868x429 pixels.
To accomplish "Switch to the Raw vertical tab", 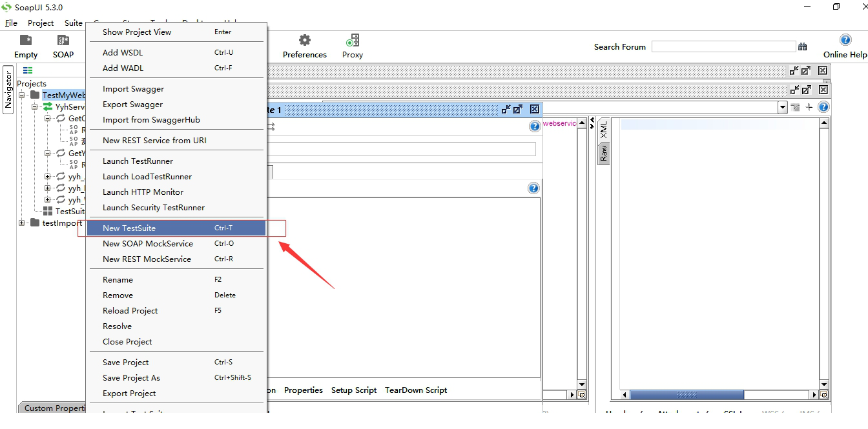I will pos(603,153).
